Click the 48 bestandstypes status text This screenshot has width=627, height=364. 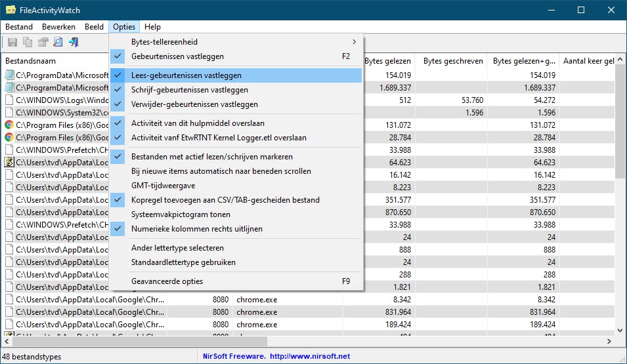(32, 356)
